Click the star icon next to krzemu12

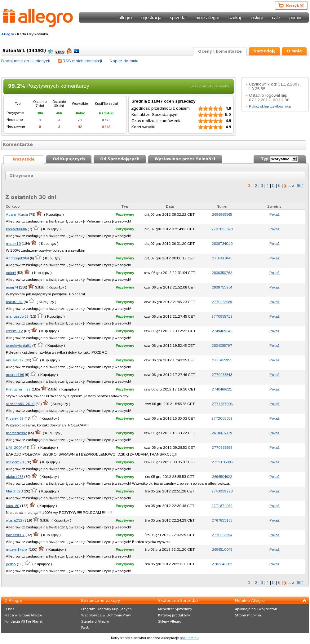(34, 330)
